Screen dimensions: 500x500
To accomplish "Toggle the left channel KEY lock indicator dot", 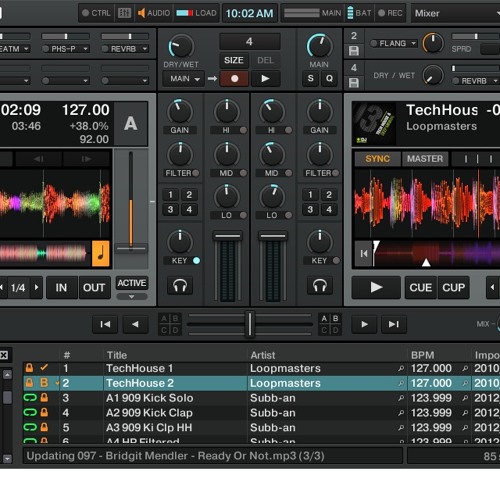I will coord(196,261).
